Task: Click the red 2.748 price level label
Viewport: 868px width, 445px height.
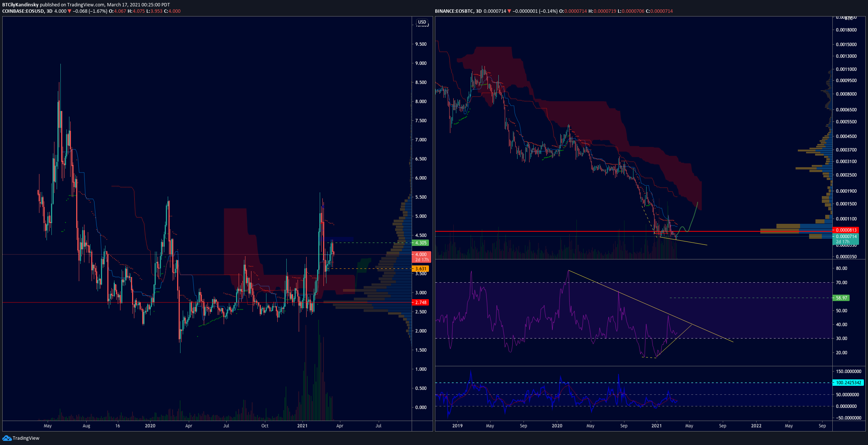Action: [x=421, y=303]
